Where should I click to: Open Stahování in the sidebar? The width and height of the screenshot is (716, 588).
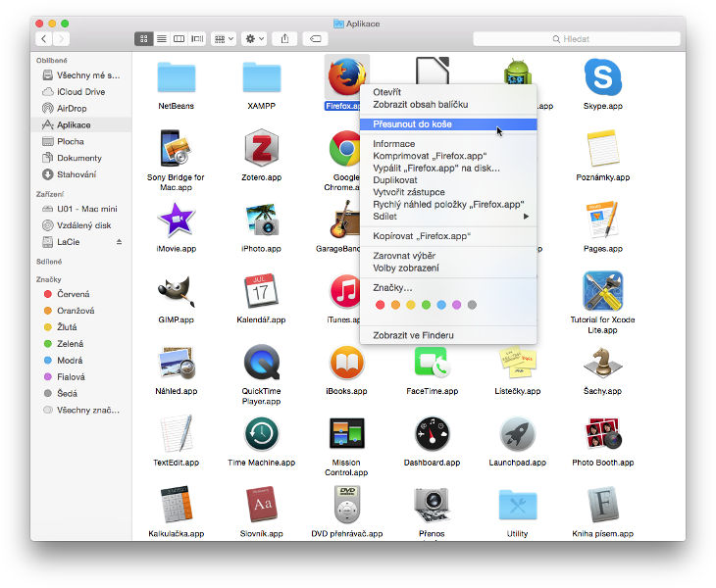(x=77, y=174)
